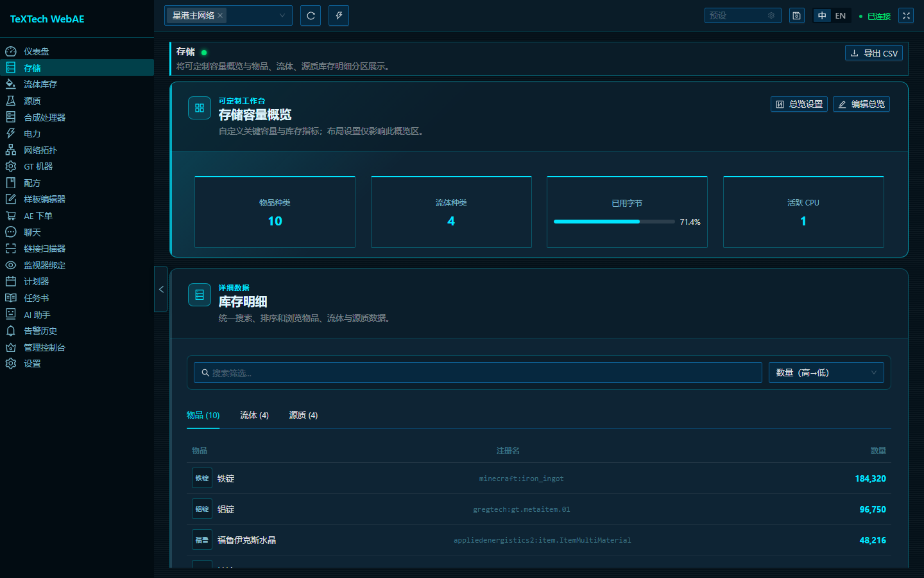Open 管理控制台 in the sidebar
The height and width of the screenshot is (578, 924).
click(x=77, y=347)
